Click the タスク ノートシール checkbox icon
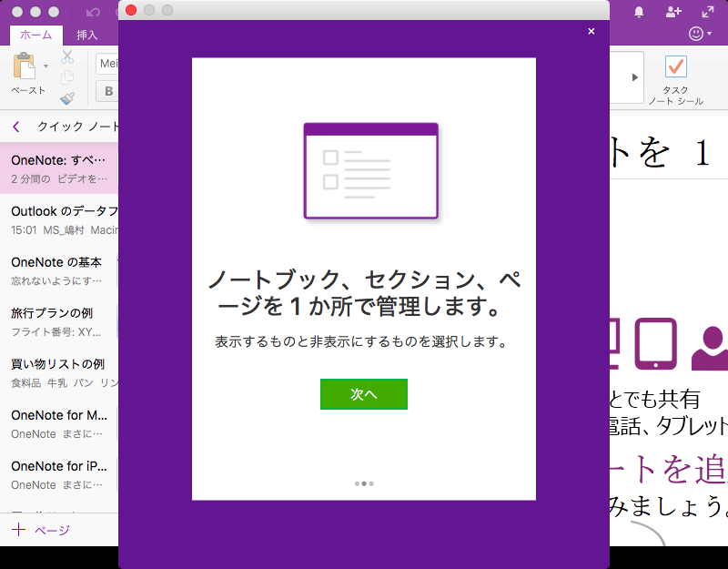This screenshot has height=569, width=728. [x=675, y=66]
